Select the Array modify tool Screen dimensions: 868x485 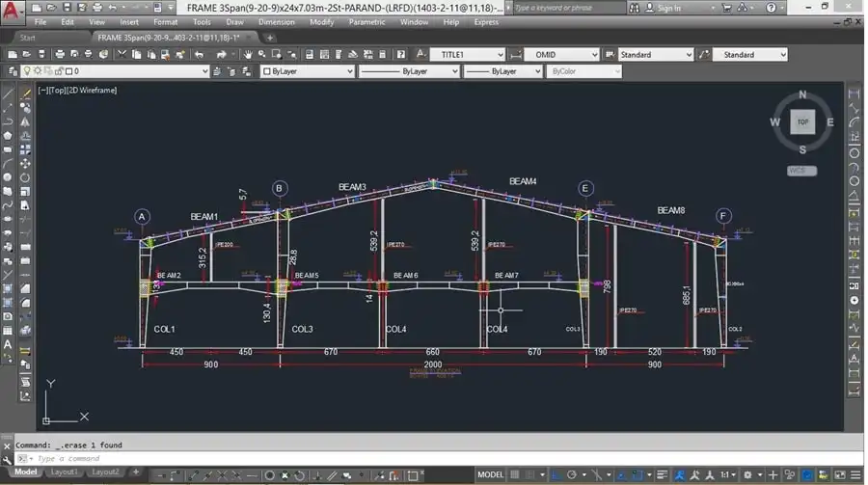25,149
